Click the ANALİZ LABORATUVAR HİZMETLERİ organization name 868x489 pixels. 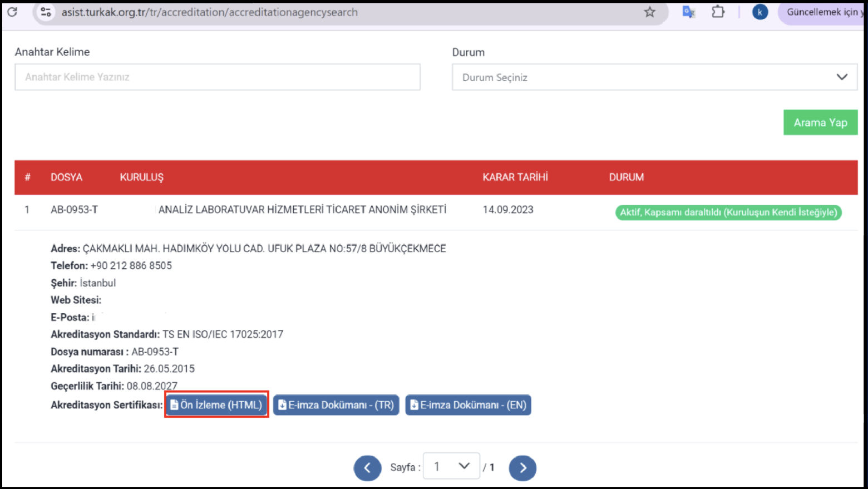click(302, 210)
